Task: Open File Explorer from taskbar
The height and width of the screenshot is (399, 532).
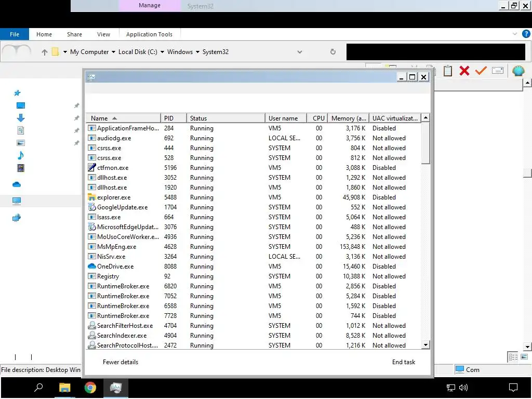Action: click(x=64, y=388)
